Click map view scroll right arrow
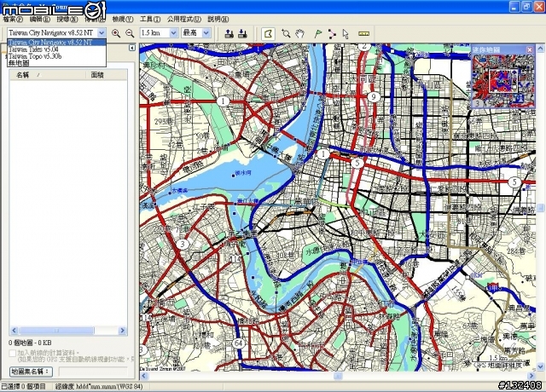Image resolution: width=546 pixels, height=392 pixels. (531, 376)
